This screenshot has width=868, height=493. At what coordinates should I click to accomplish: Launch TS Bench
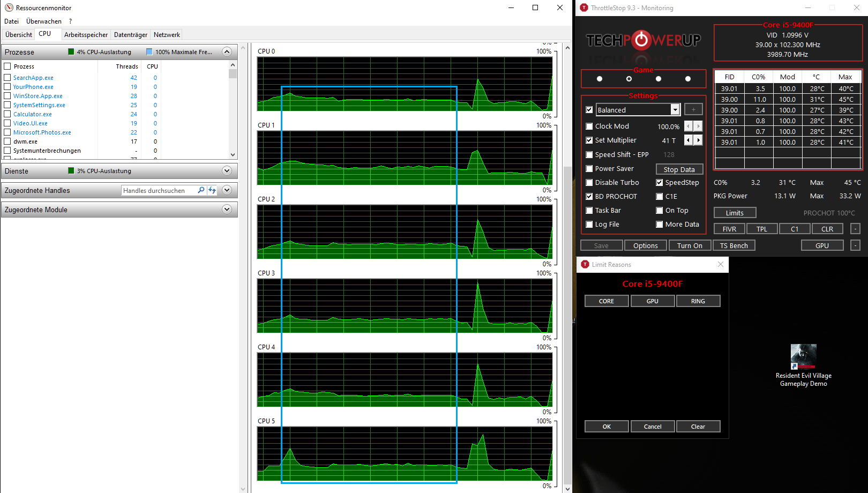coord(734,245)
